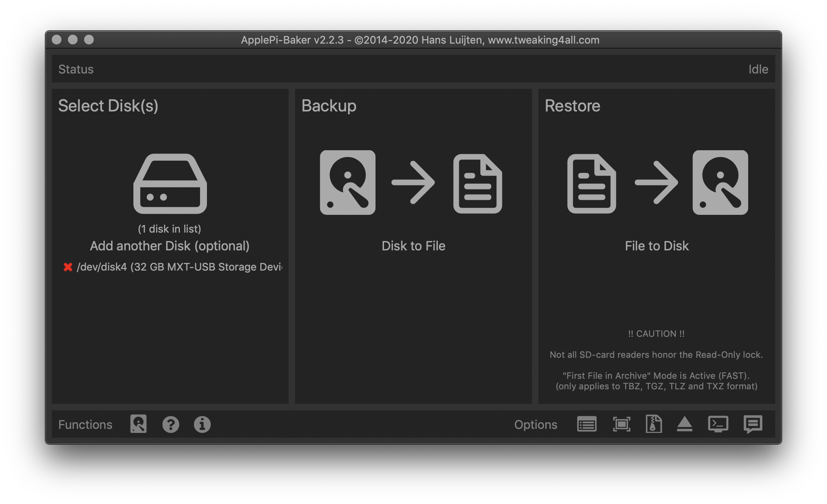Click the File to Disk label
The image size is (827, 504).
point(657,246)
